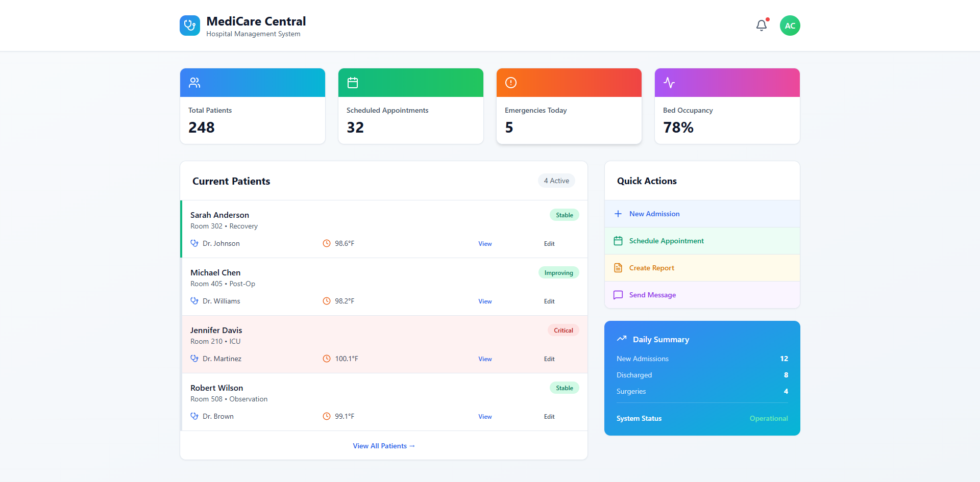The image size is (980, 482).
Task: Click the Bed Occupancy activity icon
Action: (669, 83)
